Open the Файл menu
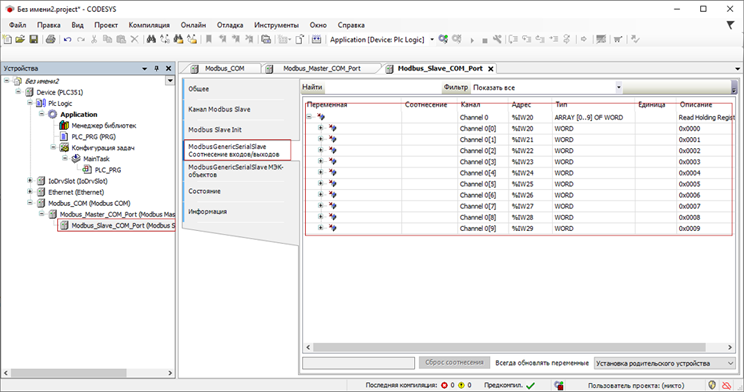 [x=18, y=25]
